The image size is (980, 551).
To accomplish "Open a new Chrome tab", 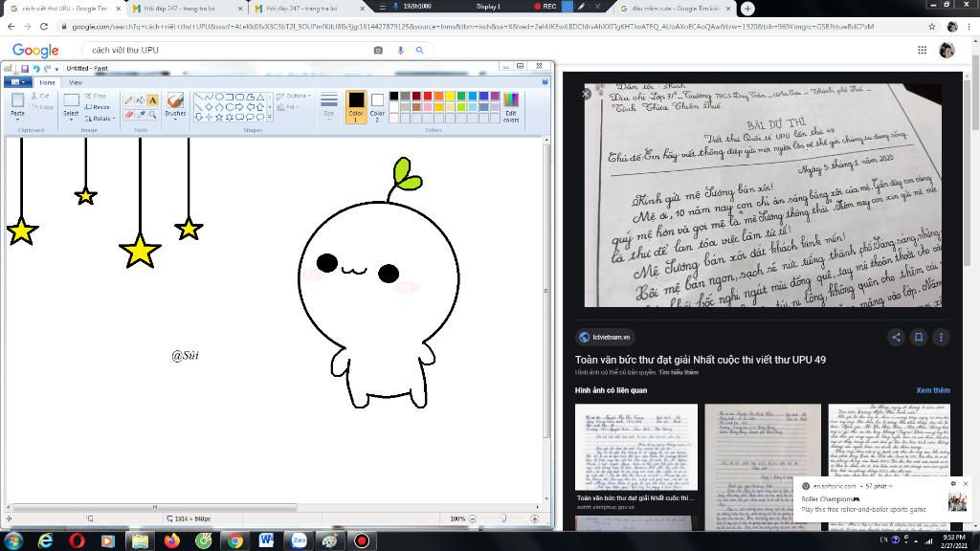I will tap(747, 9).
